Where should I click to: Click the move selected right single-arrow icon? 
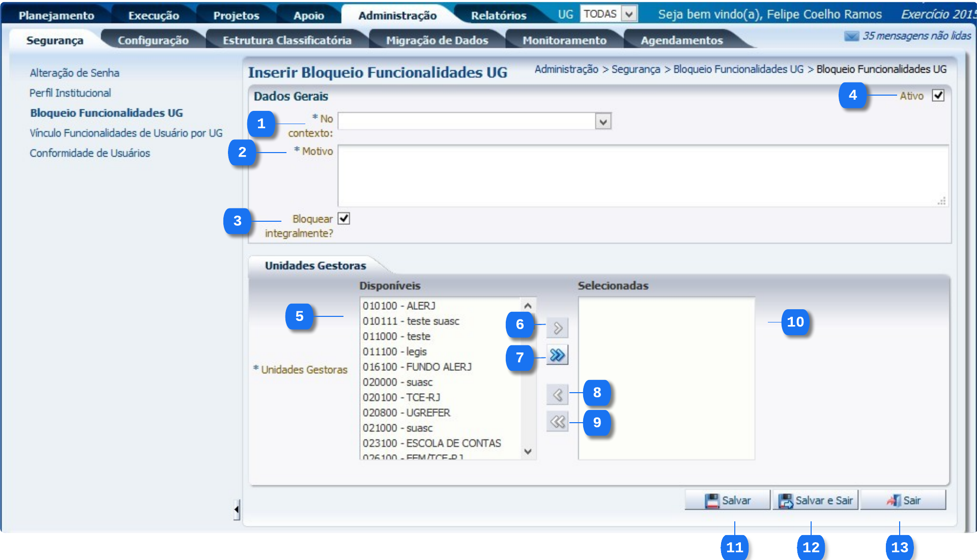[x=557, y=328]
